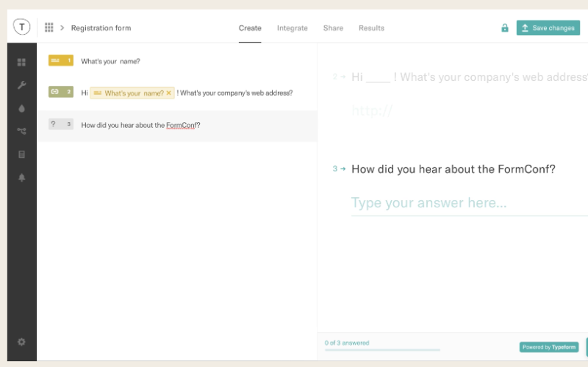Click the Save changes button
588x367 pixels.
point(548,28)
